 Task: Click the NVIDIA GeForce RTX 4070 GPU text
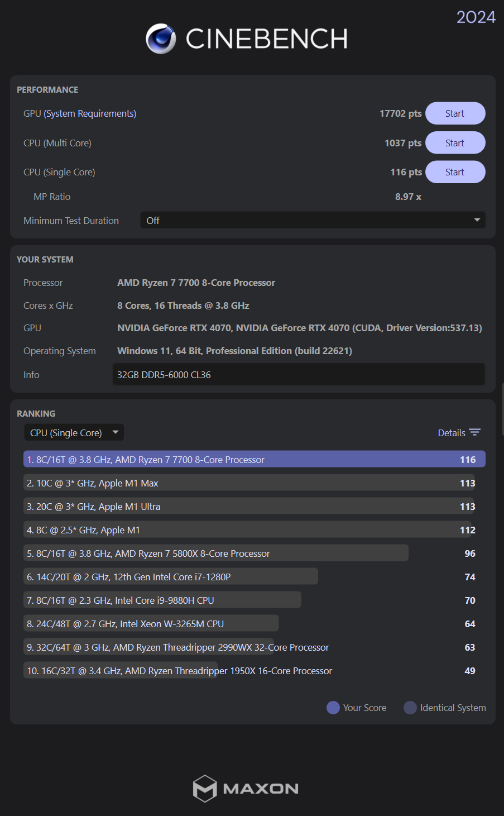click(x=300, y=328)
